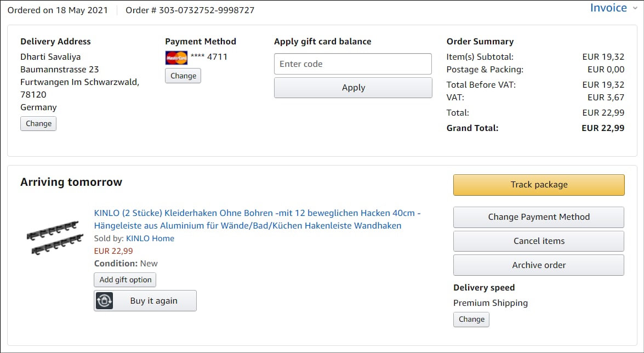
Task: Focus the gift card code field
Action: [353, 64]
